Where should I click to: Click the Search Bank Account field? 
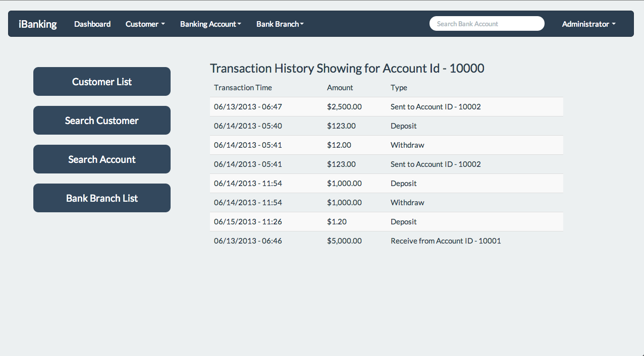[x=487, y=23]
